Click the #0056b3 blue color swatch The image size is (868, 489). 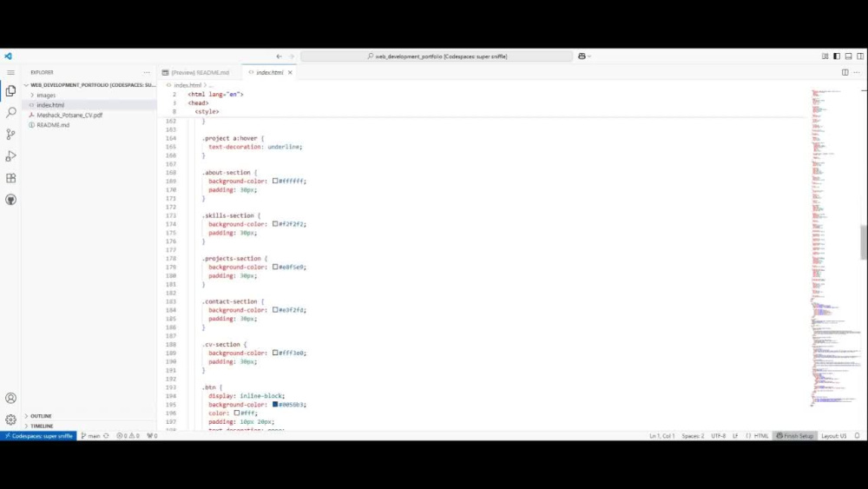[x=275, y=404]
